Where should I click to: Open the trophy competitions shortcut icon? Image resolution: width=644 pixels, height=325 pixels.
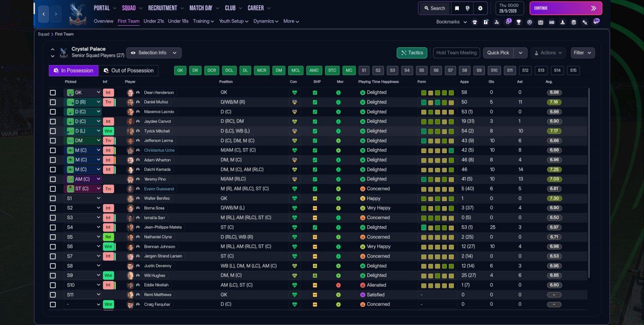(519, 22)
